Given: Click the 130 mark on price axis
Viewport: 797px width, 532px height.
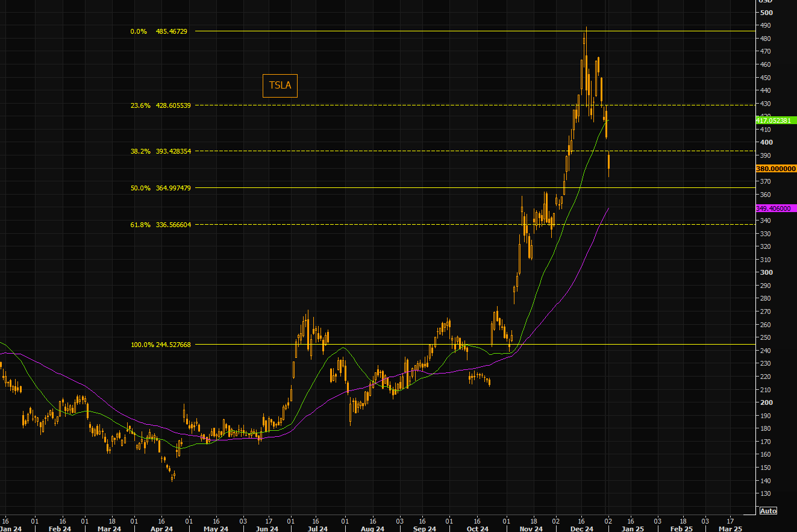Looking at the screenshot, I should pyautogui.click(x=766, y=493).
